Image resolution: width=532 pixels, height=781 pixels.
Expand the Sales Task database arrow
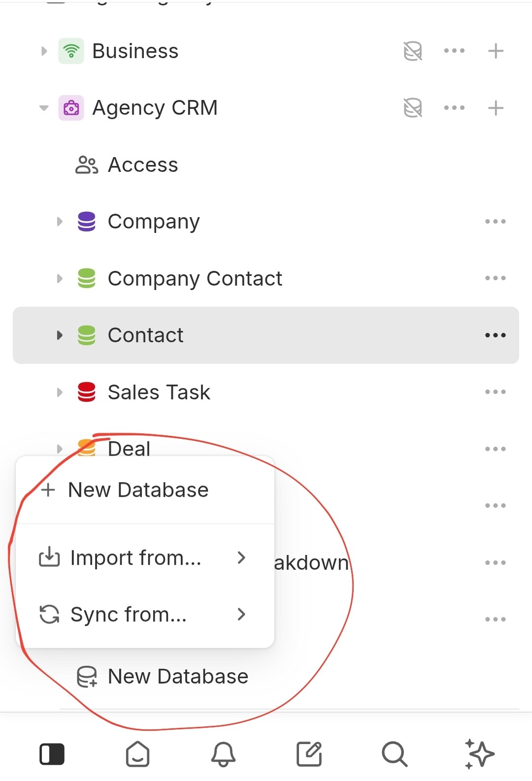[60, 392]
